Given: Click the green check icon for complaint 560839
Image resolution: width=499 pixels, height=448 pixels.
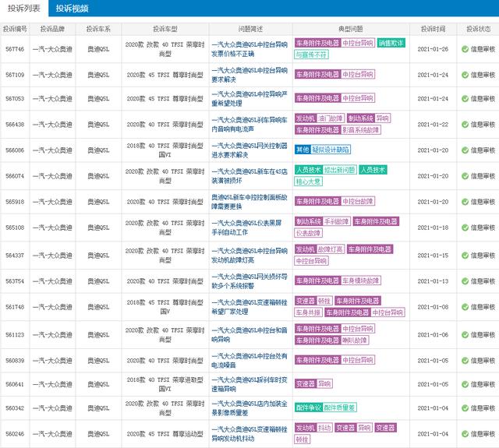Looking at the screenshot, I should click(465, 360).
